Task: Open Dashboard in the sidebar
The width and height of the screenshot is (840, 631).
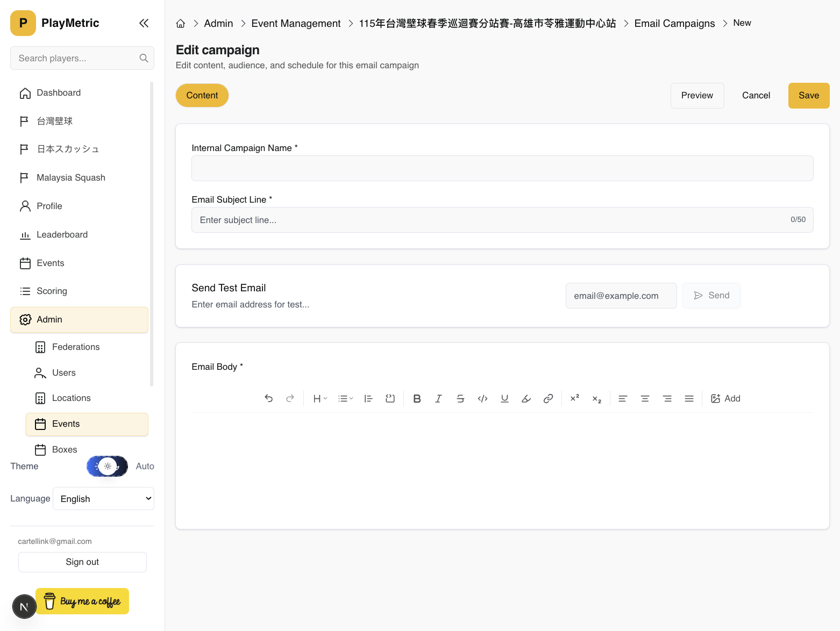Action: click(x=79, y=93)
